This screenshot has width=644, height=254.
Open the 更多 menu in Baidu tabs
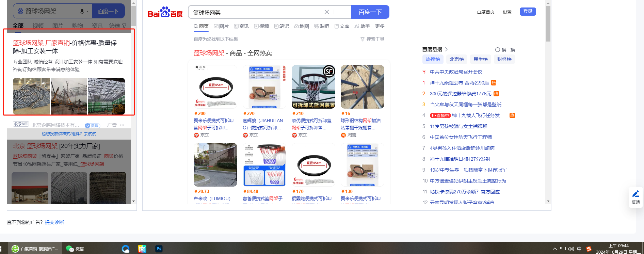(x=380, y=26)
